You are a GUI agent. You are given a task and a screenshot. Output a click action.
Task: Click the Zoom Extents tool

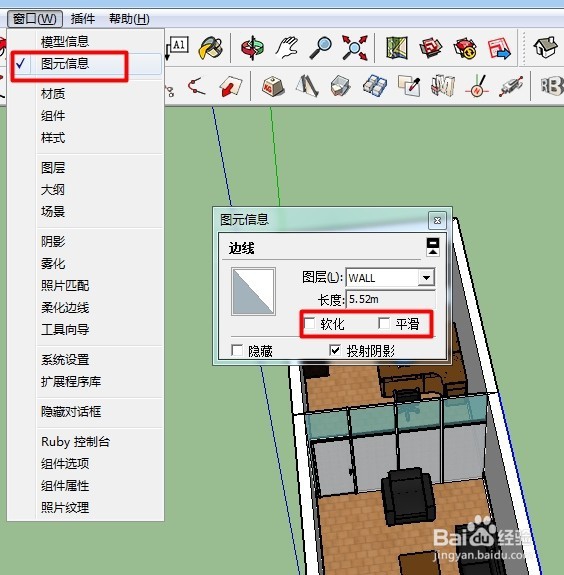[x=354, y=48]
